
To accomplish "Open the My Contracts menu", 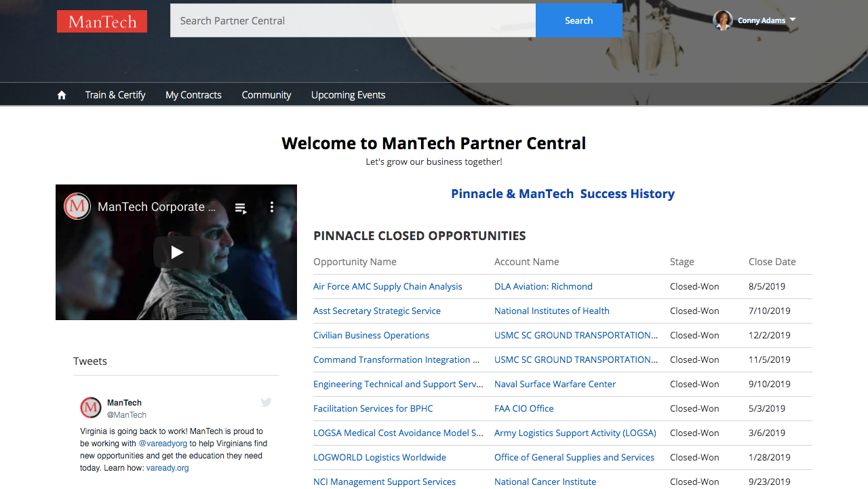I will (193, 95).
